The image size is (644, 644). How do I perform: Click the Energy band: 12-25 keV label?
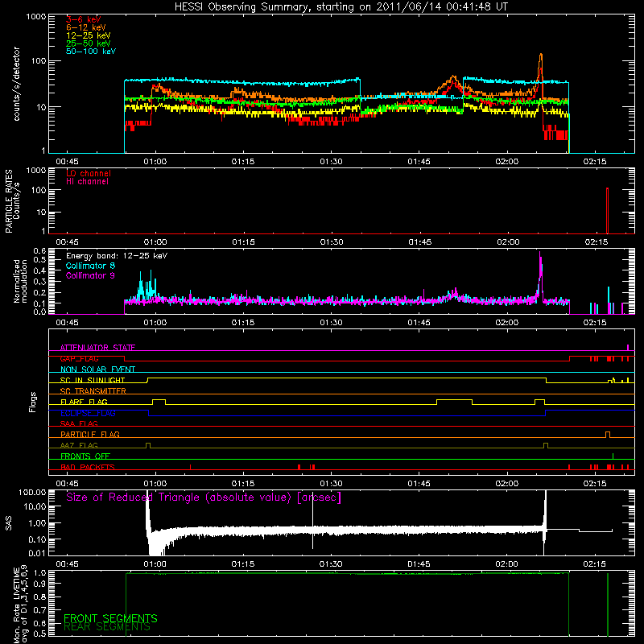tap(117, 256)
